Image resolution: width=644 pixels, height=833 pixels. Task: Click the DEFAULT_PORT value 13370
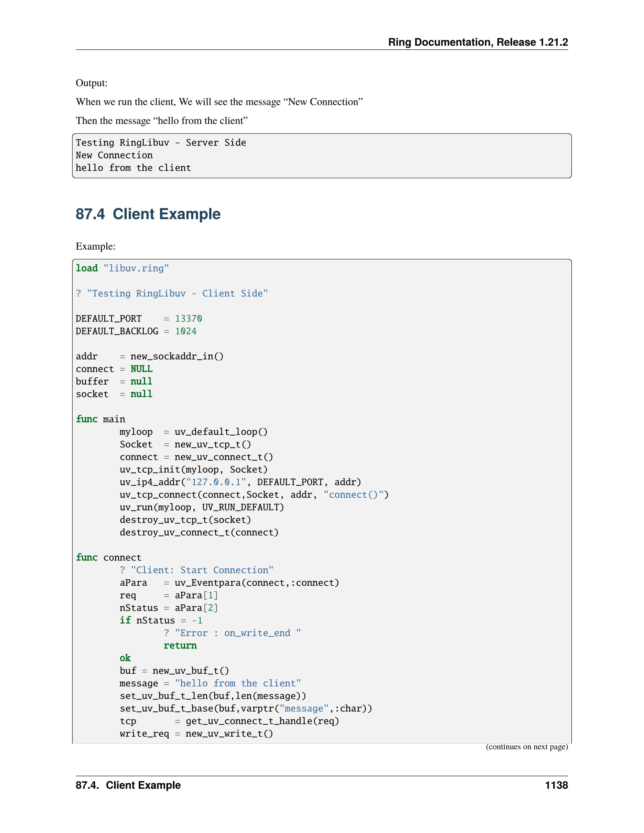pos(188,318)
